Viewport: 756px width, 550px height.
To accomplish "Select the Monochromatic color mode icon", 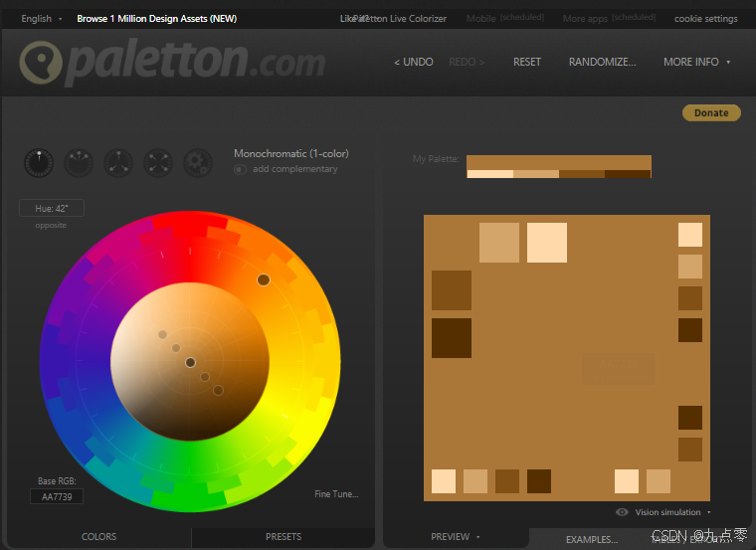I will tap(39, 163).
